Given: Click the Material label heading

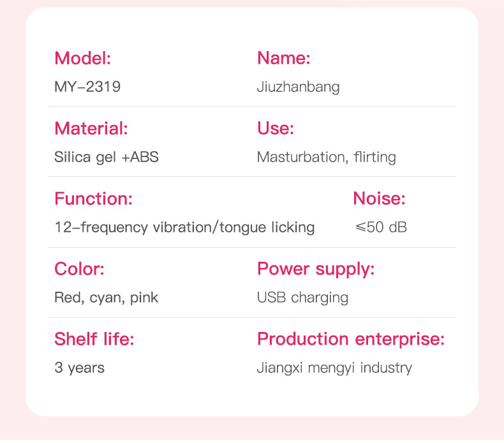Looking at the screenshot, I should click(91, 128).
